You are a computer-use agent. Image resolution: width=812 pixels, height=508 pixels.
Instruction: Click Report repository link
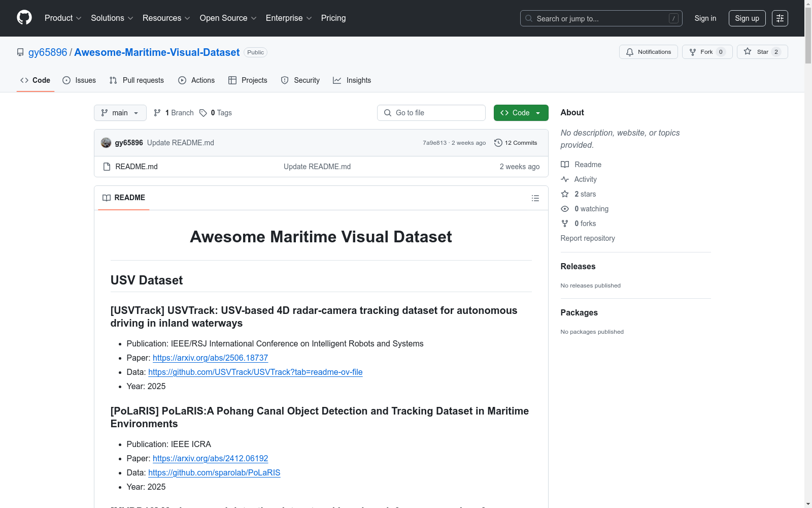[x=588, y=238]
